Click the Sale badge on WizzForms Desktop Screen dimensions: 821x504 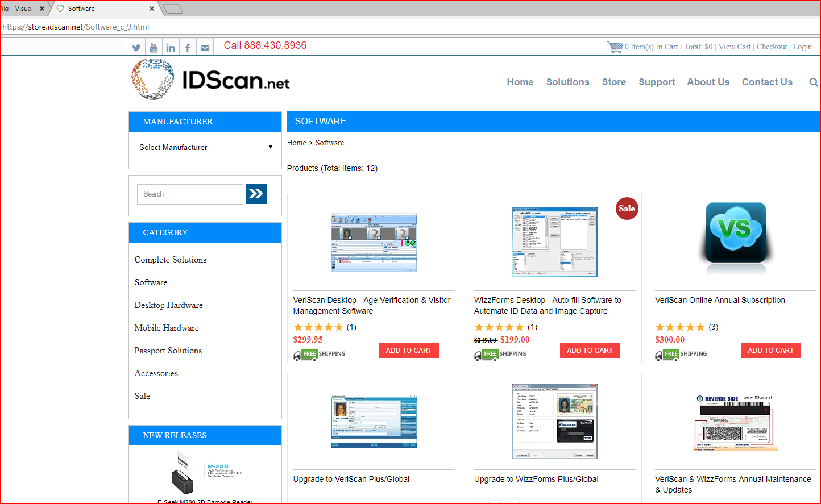(x=627, y=209)
